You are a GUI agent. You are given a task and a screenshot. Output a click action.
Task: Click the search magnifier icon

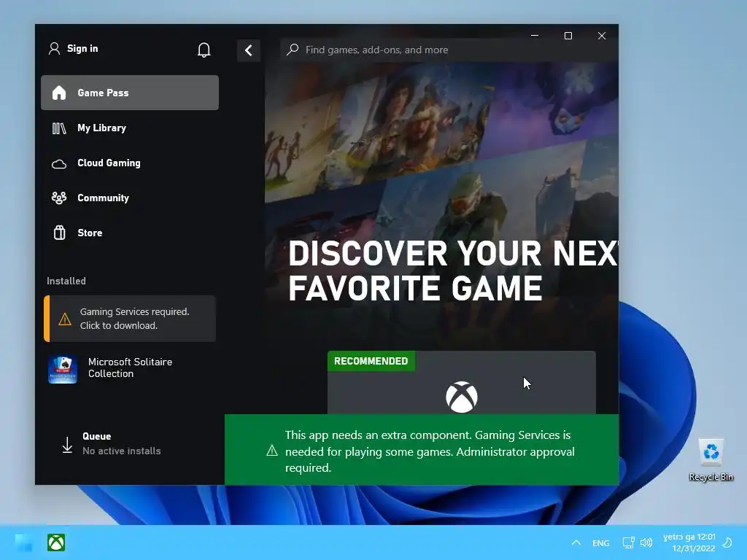(293, 50)
